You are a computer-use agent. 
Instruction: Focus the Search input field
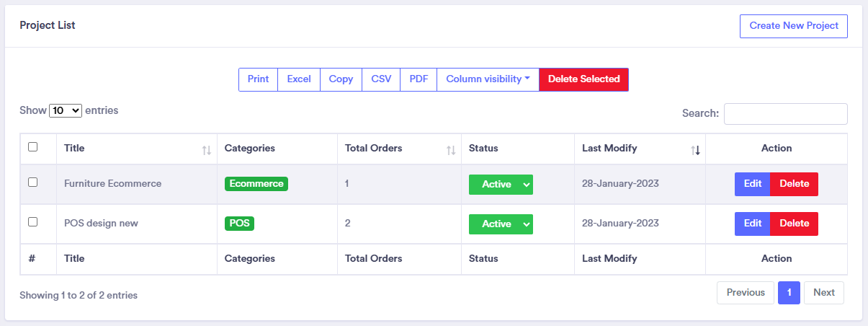[x=785, y=114]
